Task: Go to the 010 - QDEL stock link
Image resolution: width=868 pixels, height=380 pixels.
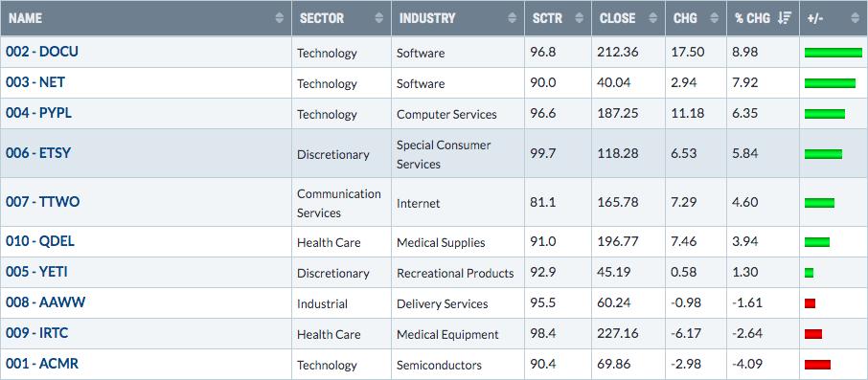Action: pos(40,241)
